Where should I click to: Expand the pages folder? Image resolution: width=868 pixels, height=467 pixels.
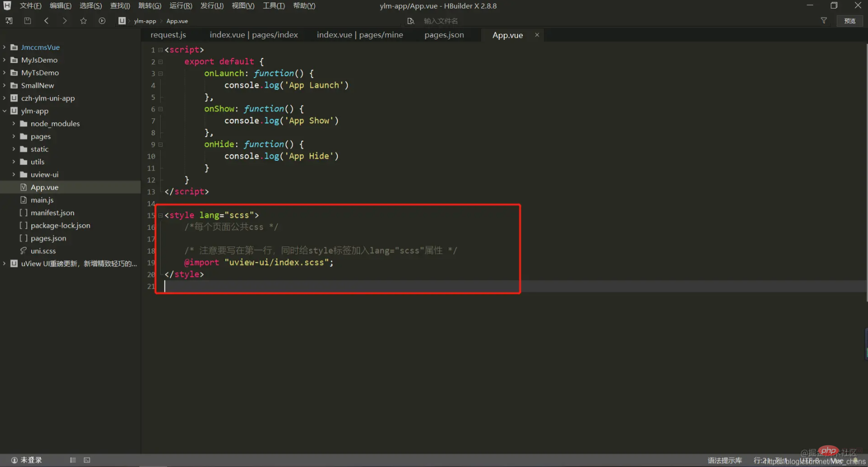click(x=14, y=136)
